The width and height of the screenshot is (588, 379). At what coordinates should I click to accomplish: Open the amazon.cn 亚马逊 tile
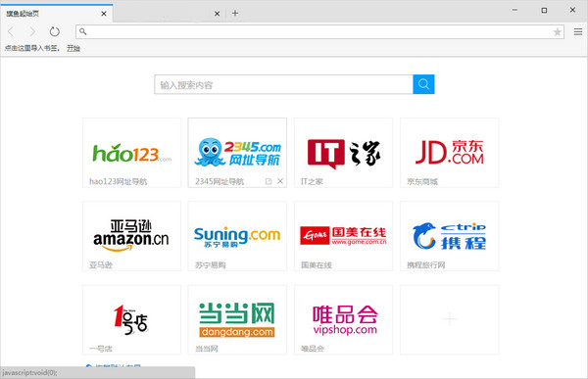point(131,236)
